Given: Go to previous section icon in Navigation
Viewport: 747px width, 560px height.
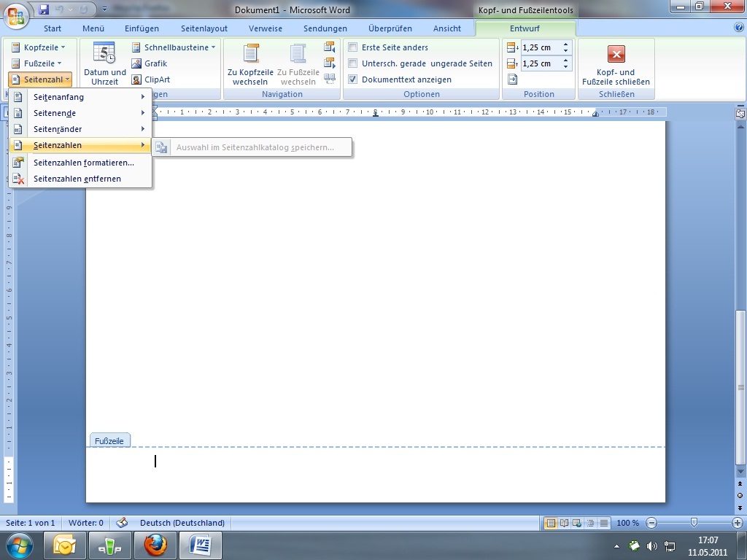Looking at the screenshot, I should point(330,47).
